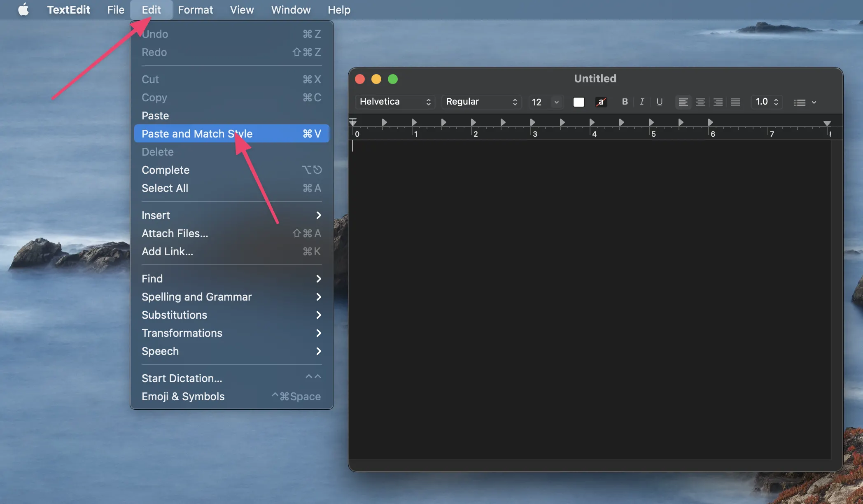
Task: Click the font size 12 field
Action: 539,102
